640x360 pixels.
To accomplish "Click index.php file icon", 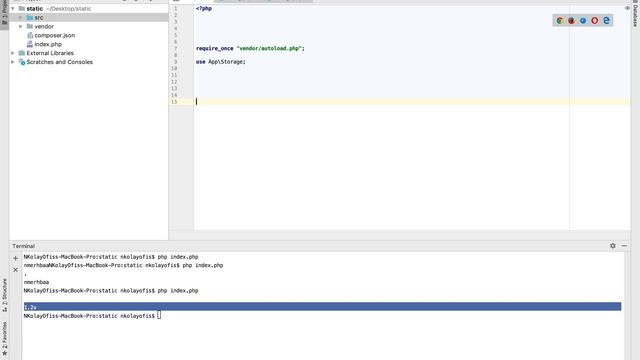I will pyautogui.click(x=30, y=44).
